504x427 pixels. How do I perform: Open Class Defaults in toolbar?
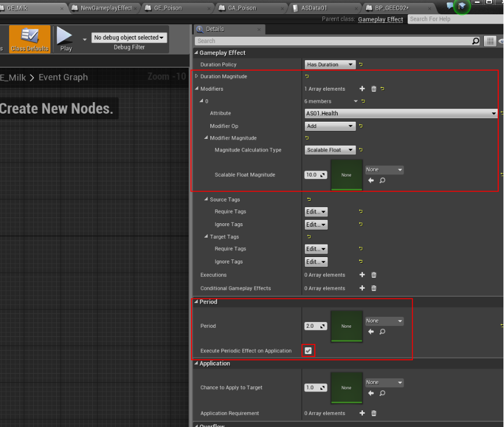coord(30,39)
